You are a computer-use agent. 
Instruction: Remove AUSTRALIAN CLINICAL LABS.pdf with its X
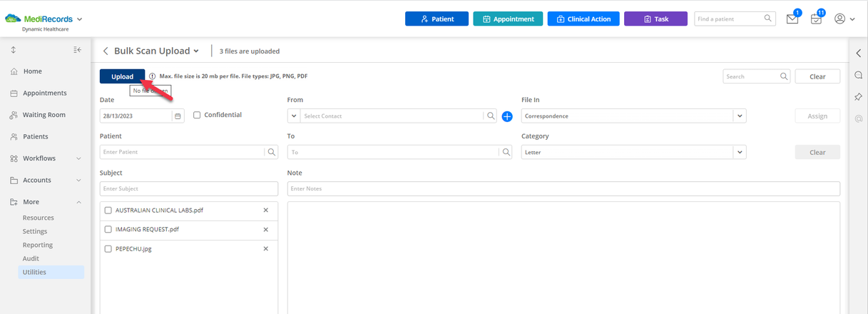point(266,211)
